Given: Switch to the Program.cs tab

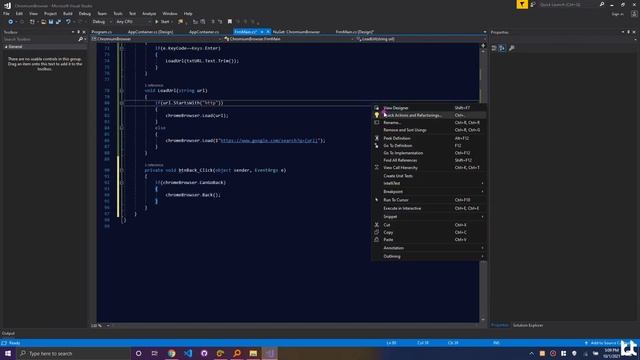Looking at the screenshot, I should coord(102,32).
